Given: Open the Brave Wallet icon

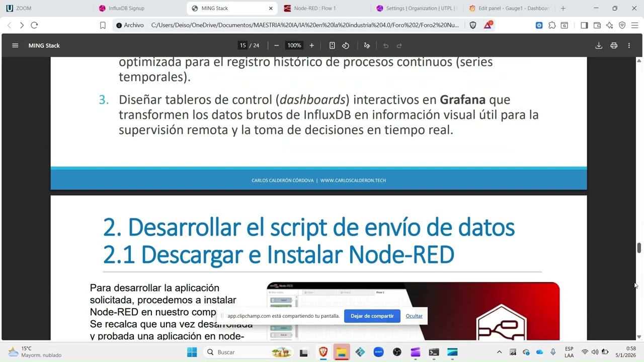Looking at the screenshot, I should pyautogui.click(x=597, y=25).
